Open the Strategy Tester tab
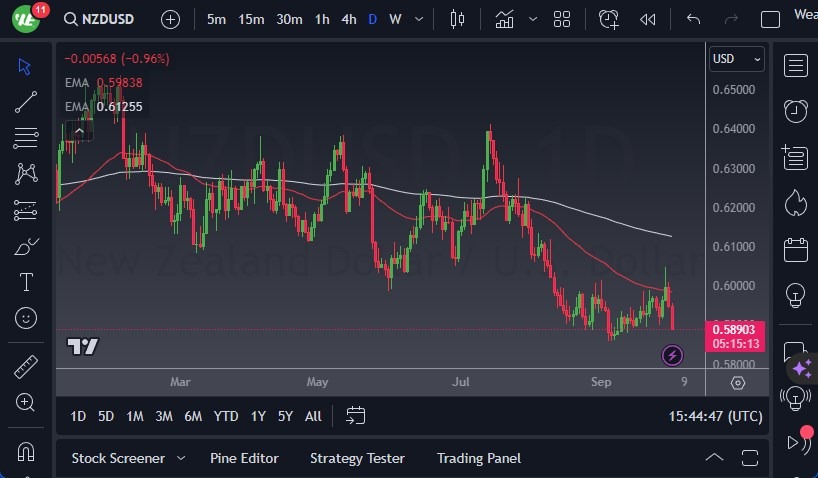818x478 pixels. pyautogui.click(x=357, y=458)
